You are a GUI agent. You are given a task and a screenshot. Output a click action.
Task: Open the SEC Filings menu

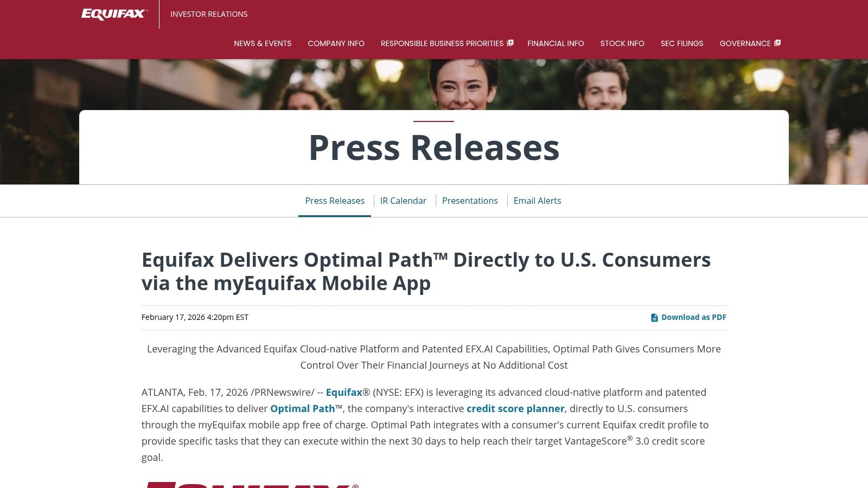pyautogui.click(x=682, y=43)
